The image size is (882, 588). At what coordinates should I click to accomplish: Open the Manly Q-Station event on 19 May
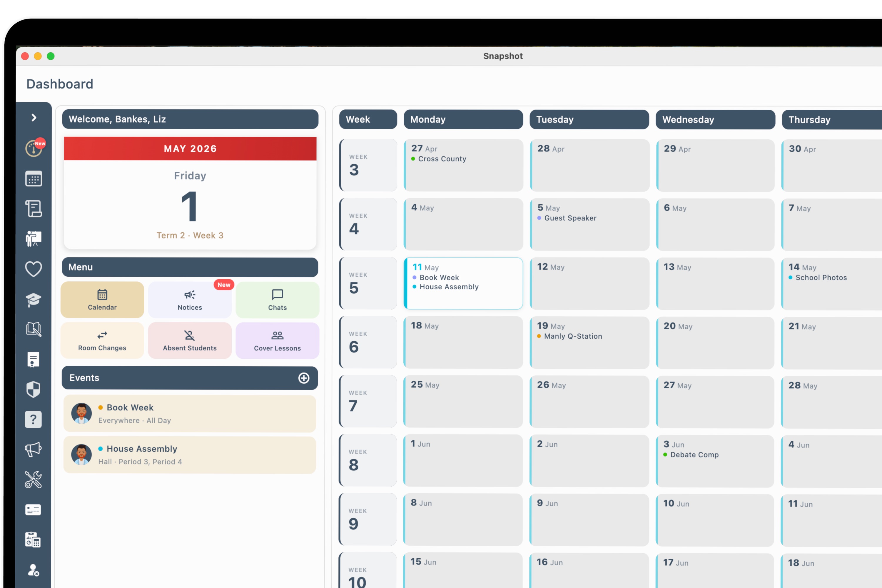[570, 336]
